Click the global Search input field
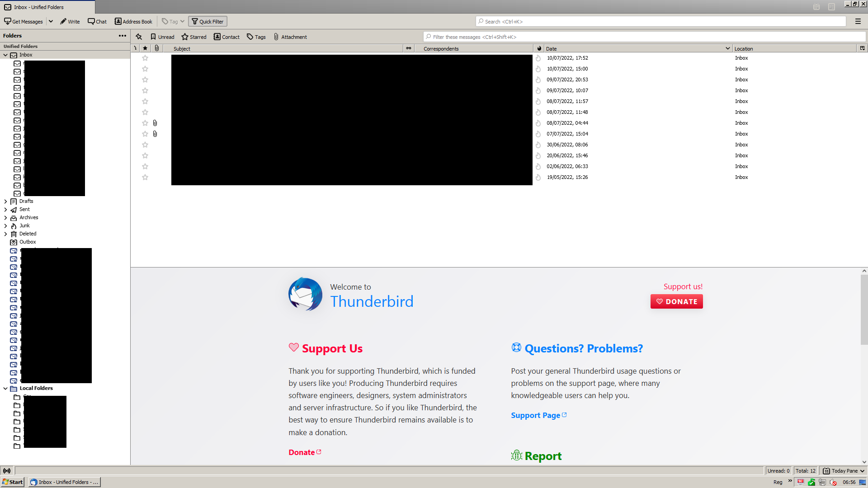The width and height of the screenshot is (868, 488). point(660,22)
